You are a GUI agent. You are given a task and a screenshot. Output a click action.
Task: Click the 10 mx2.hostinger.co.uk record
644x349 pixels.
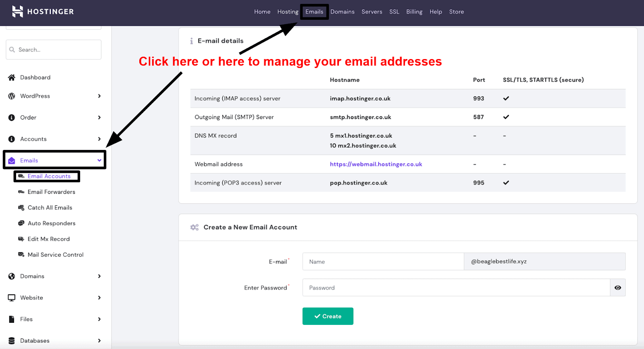363,146
